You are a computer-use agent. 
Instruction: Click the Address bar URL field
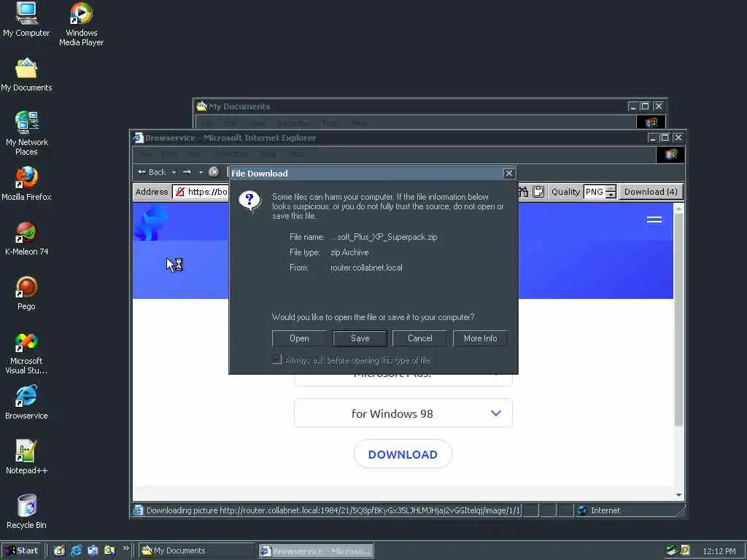(x=200, y=192)
